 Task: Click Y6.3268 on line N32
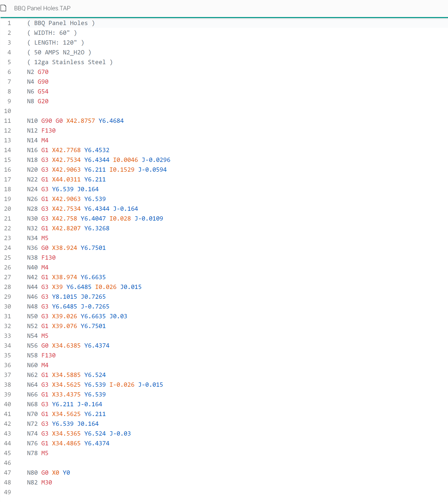tap(97, 228)
